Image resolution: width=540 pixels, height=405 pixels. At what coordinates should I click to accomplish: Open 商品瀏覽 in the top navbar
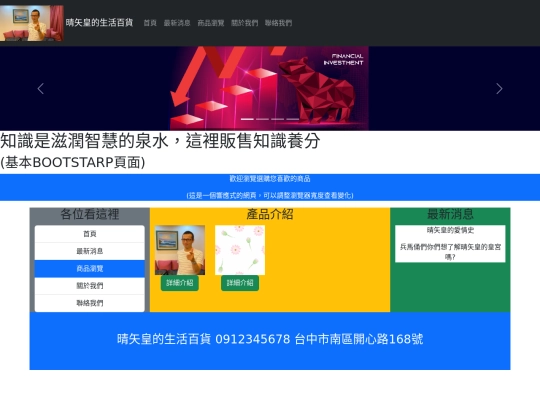(211, 23)
